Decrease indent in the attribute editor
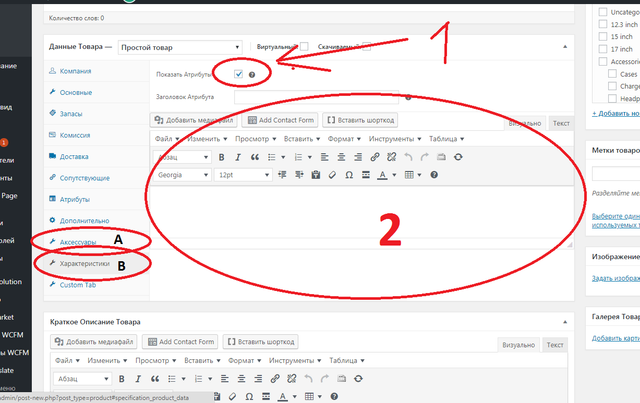The height and width of the screenshot is (403, 640). [282, 175]
